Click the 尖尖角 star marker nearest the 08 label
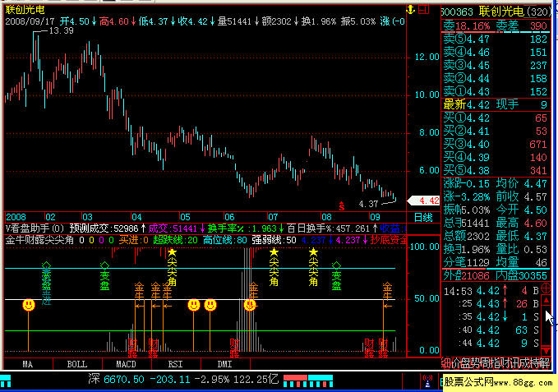Screen dimensions: 558x392 [x=313, y=268]
